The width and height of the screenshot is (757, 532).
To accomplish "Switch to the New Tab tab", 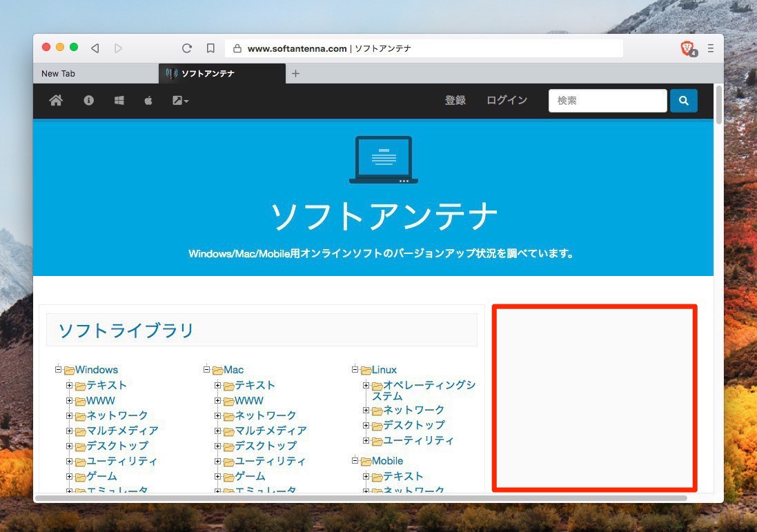I will [96, 73].
